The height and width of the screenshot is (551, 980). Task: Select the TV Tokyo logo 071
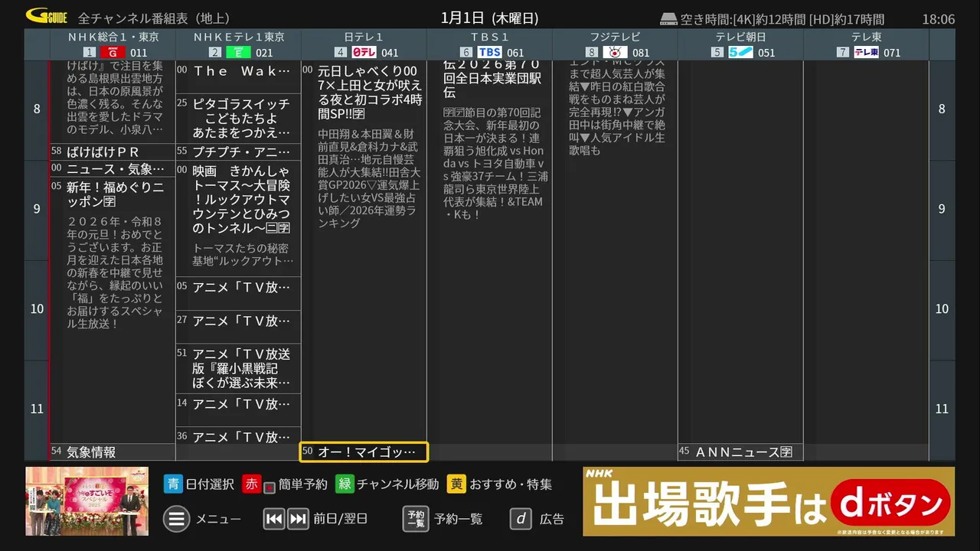866,52
